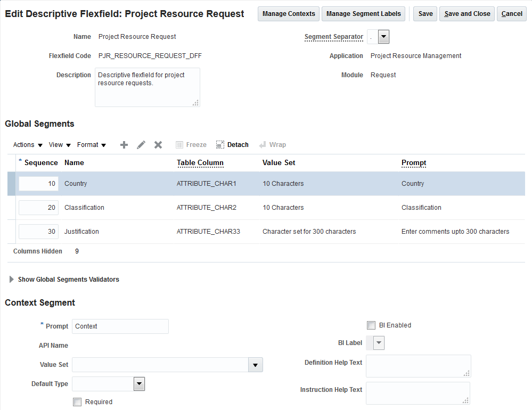532x410 pixels.
Task: Open the BI Label dropdown
Action: [x=379, y=343]
